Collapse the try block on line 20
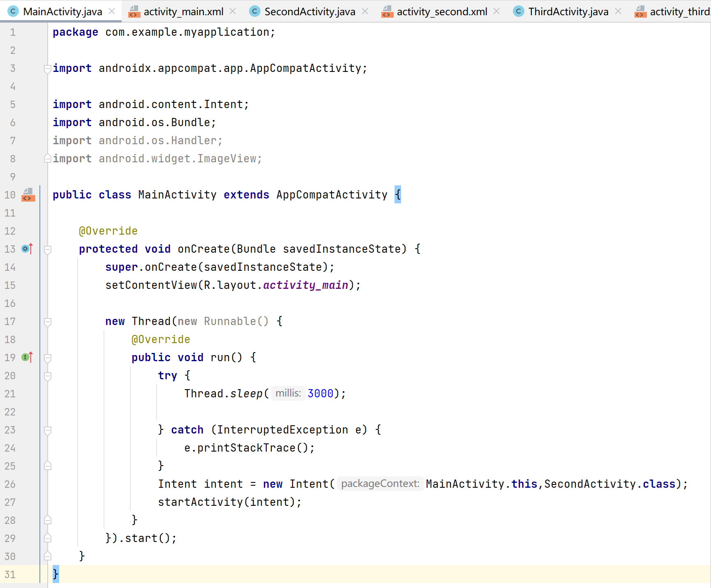 click(47, 376)
